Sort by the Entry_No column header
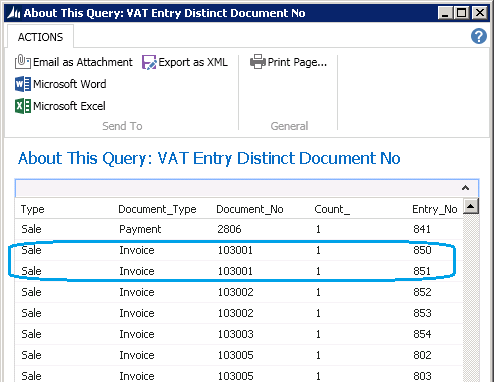494x382 pixels. (x=435, y=209)
